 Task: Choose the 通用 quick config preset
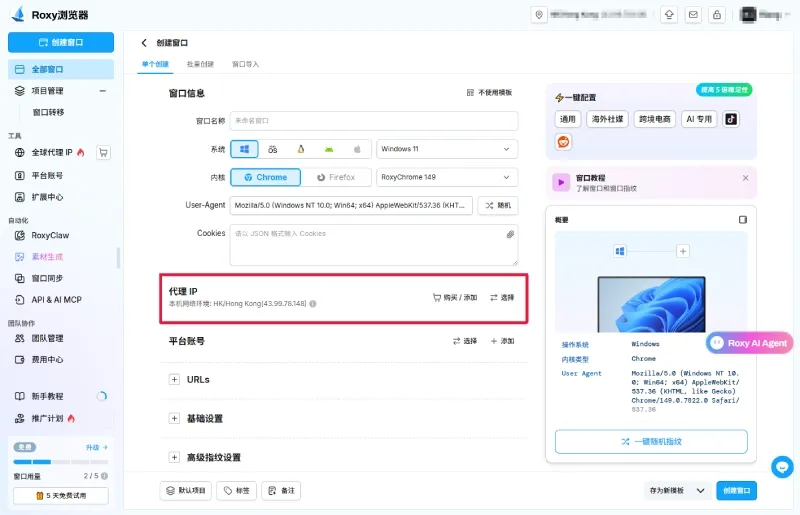(567, 119)
